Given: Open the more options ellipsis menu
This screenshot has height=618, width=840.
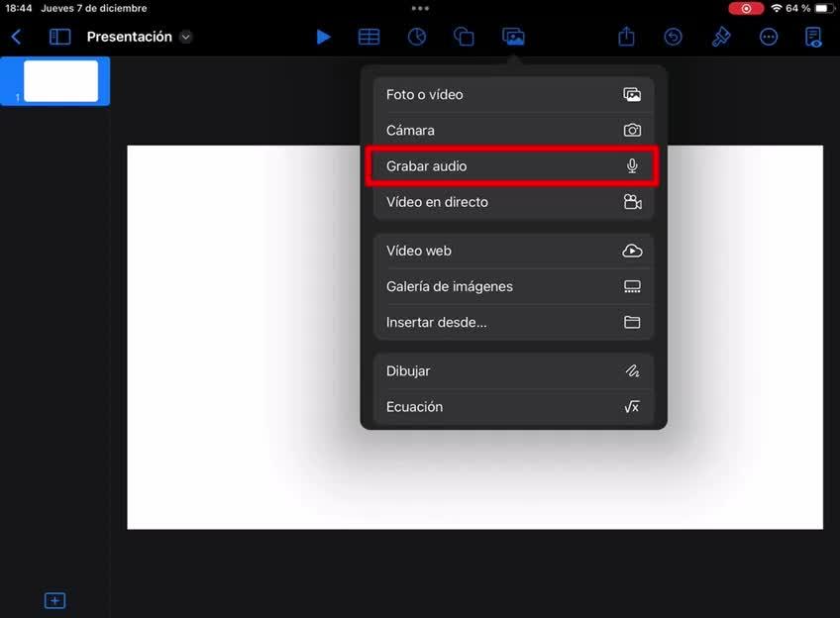Looking at the screenshot, I should tap(769, 37).
